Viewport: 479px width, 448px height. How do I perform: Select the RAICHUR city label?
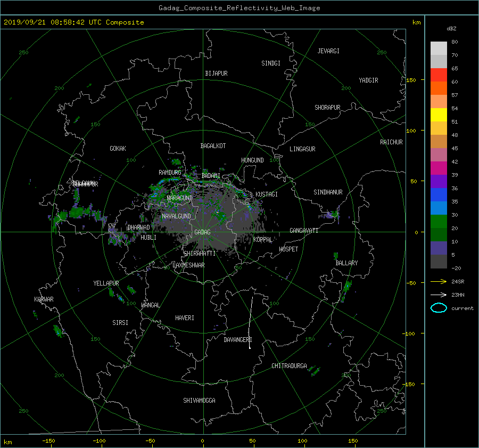tap(391, 142)
